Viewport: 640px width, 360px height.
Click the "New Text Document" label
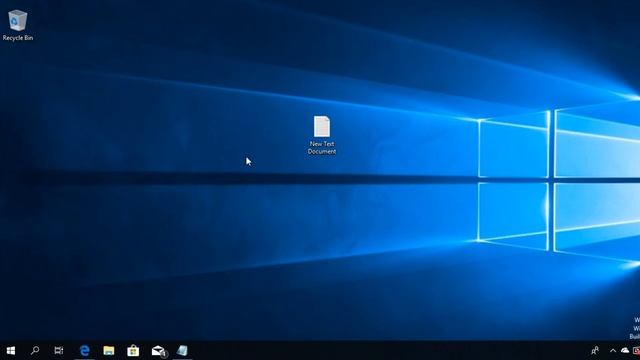pyautogui.click(x=322, y=147)
